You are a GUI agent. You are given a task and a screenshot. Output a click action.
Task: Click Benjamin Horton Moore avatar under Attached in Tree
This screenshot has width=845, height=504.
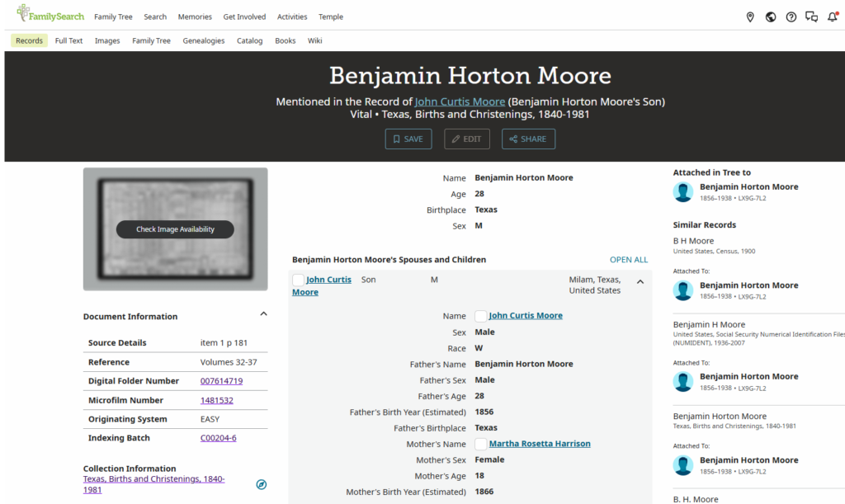pyautogui.click(x=682, y=192)
